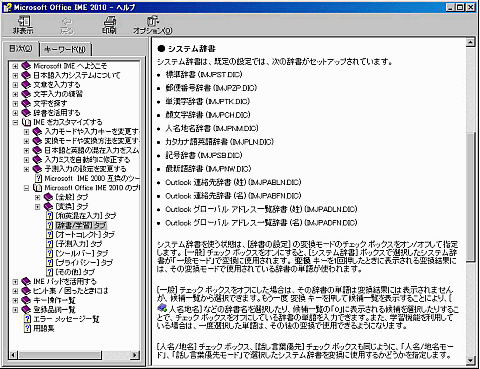
Task: Click page icon for [辞書/学習] タブ
Action: (x=50, y=225)
